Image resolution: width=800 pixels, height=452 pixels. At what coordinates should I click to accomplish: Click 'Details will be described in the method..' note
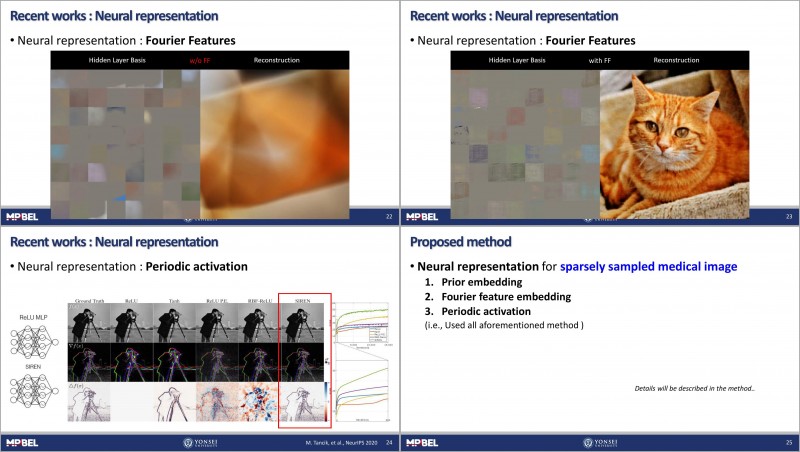click(694, 389)
